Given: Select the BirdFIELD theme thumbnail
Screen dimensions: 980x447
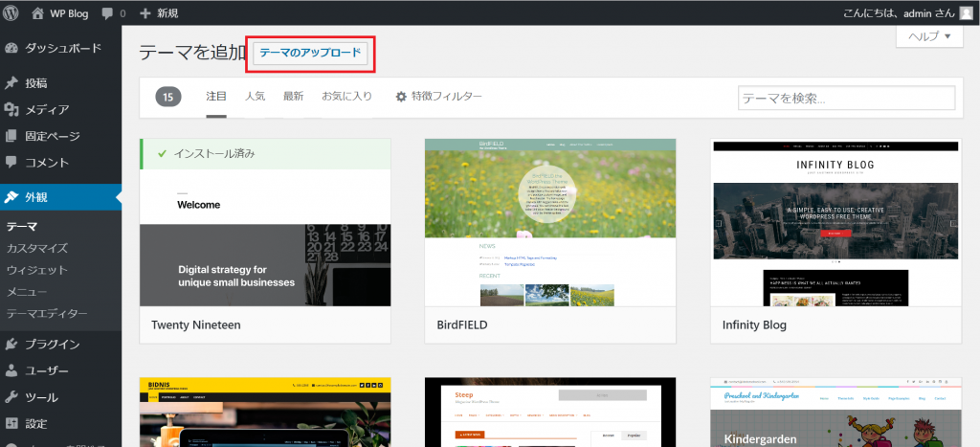Looking at the screenshot, I should [x=550, y=222].
